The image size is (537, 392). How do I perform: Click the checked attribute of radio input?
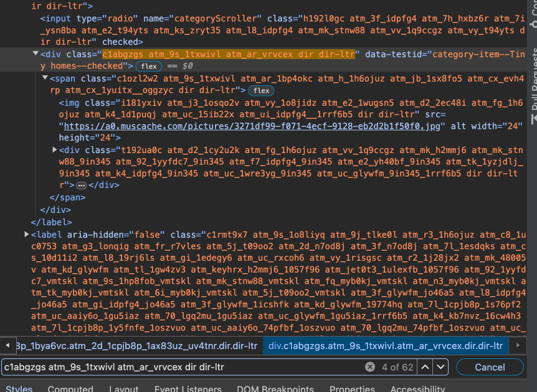tap(120, 42)
